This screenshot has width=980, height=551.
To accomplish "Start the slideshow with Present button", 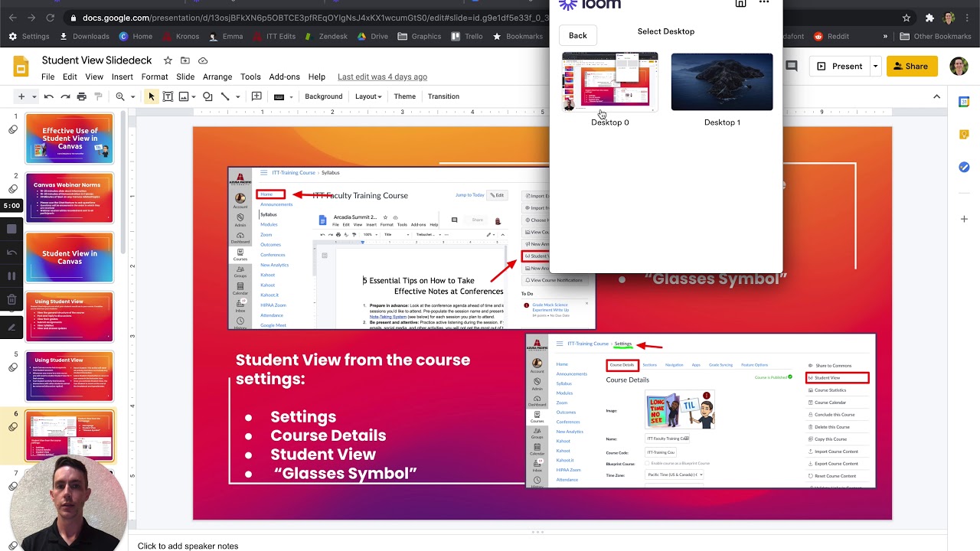I will pos(840,67).
